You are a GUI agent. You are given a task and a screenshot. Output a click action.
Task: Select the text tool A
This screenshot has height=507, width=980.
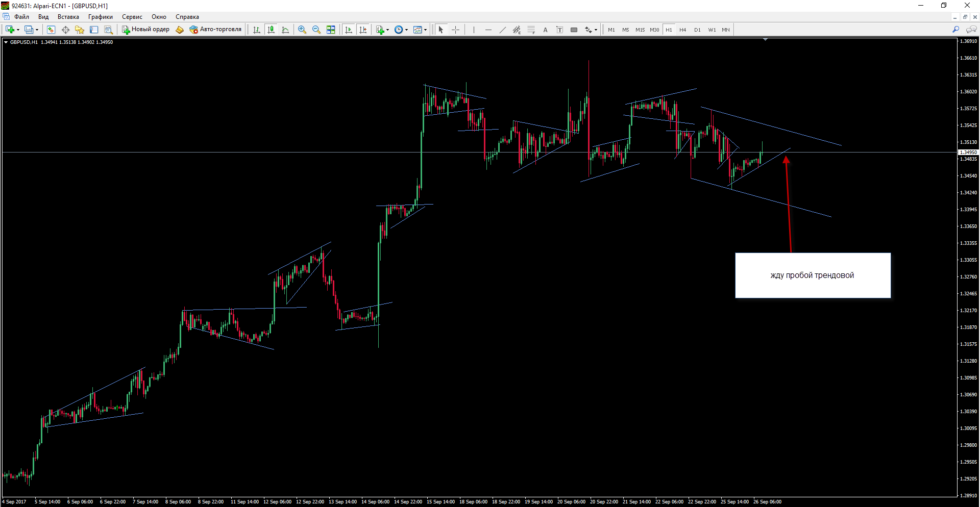[545, 30]
